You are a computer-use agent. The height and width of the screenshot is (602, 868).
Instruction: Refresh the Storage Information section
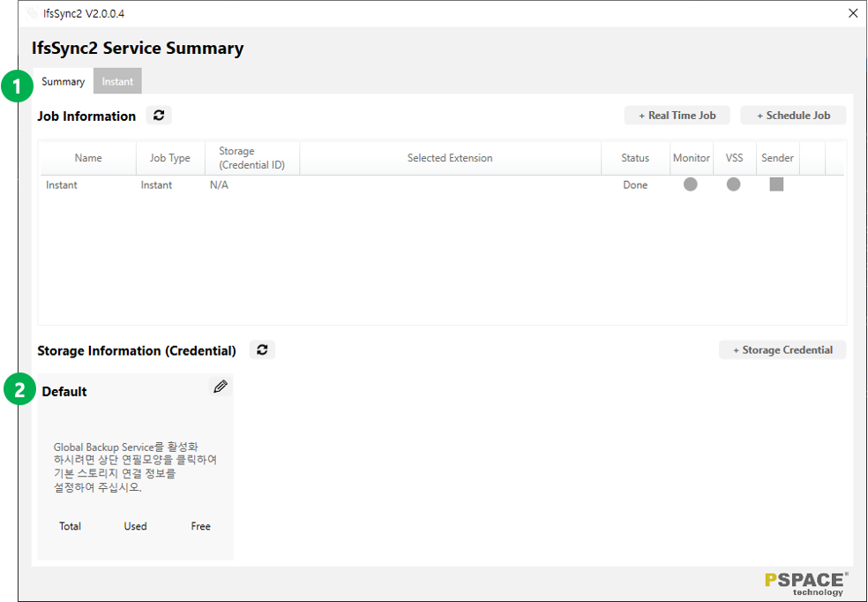coord(262,350)
